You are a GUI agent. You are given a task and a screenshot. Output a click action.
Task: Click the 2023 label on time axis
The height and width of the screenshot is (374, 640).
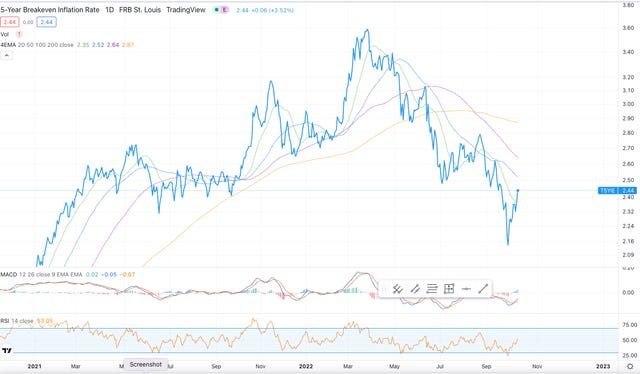(x=603, y=366)
